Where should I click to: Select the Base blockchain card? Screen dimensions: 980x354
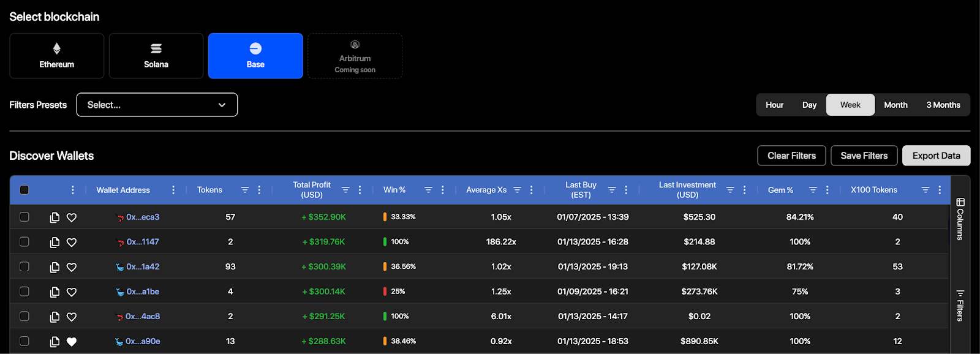coord(255,56)
